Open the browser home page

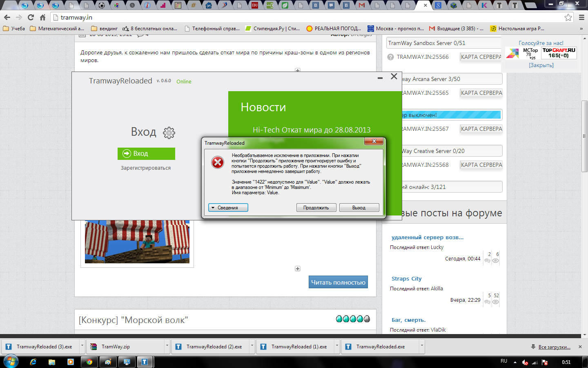42,17
